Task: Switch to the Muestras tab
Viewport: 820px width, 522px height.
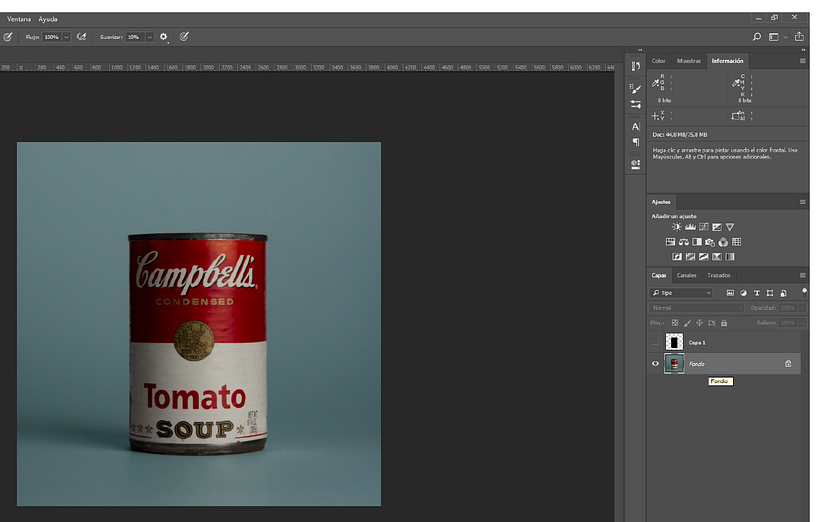Action: pyautogui.click(x=688, y=61)
